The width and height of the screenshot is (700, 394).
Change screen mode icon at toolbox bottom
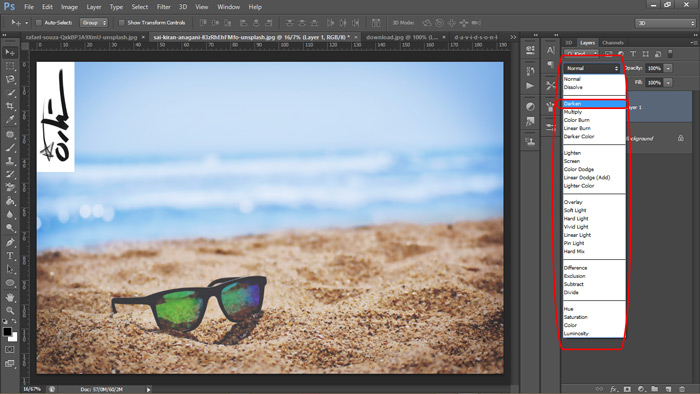[9, 364]
